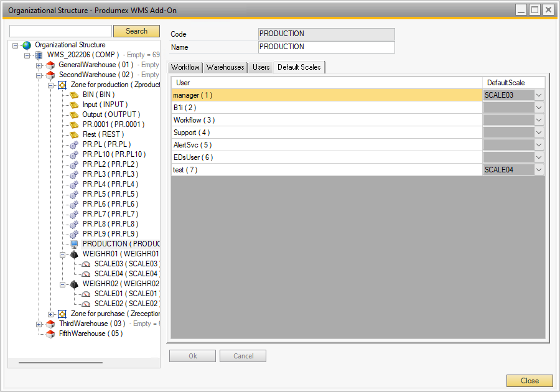Expand the Zone for purchase node
This screenshot has width=560, height=392.
[x=50, y=313]
